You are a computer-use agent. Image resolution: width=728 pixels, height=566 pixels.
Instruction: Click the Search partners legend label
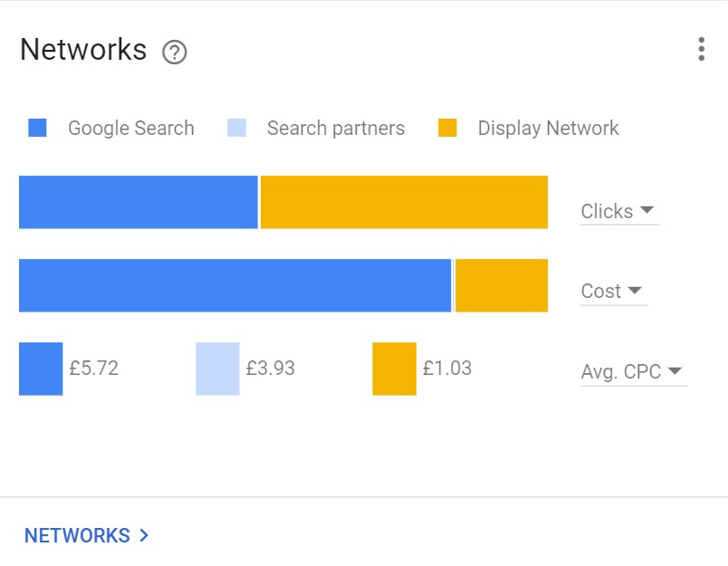pyautogui.click(x=336, y=129)
